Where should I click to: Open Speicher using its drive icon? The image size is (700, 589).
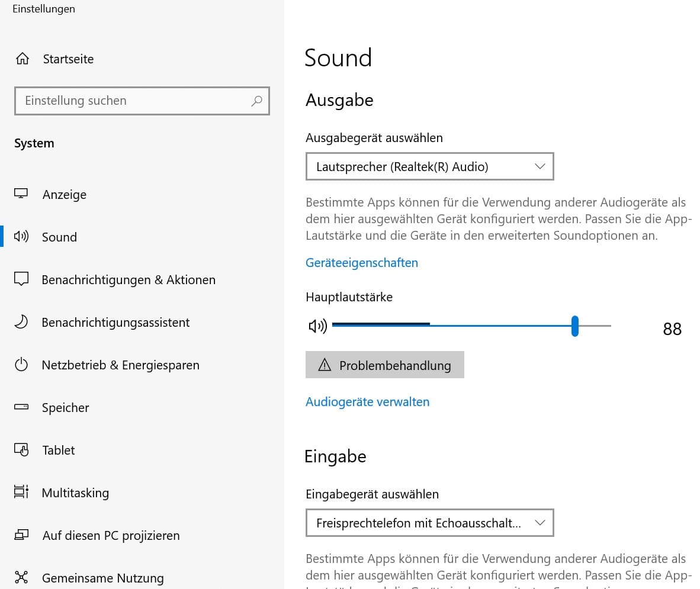21,407
